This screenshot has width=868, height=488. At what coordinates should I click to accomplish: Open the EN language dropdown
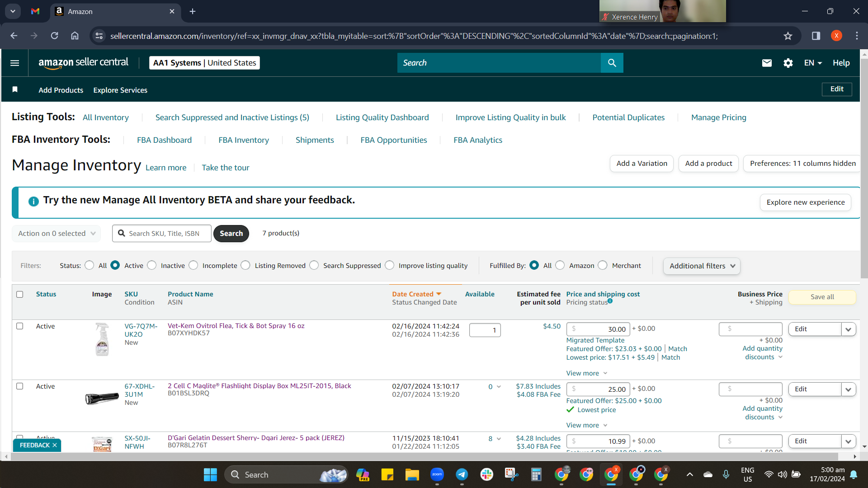[813, 63]
